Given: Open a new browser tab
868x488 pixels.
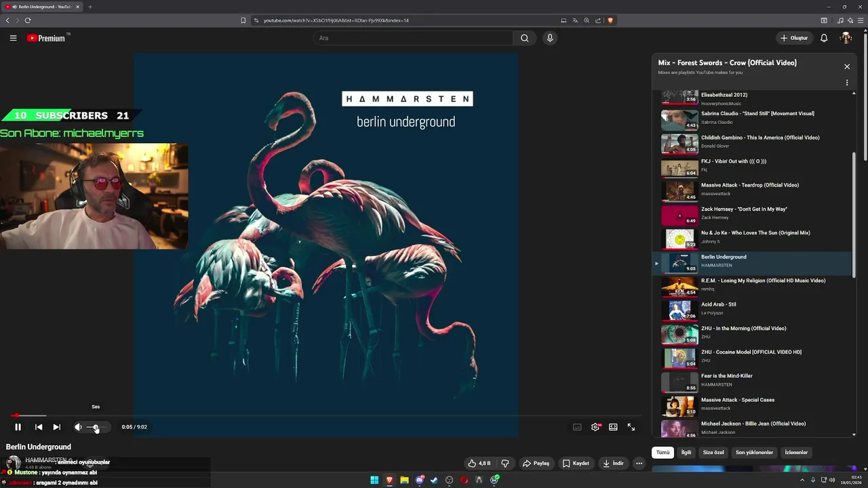Looking at the screenshot, I should (x=90, y=7).
